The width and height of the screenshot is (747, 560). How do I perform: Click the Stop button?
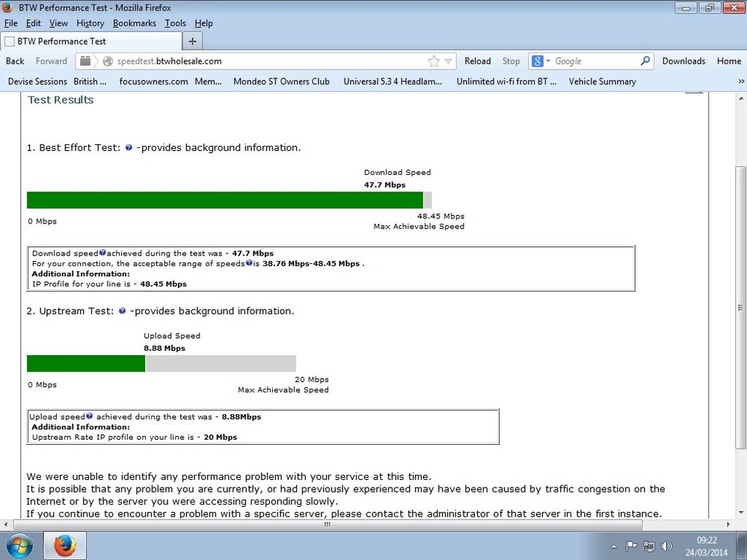pos(511,61)
